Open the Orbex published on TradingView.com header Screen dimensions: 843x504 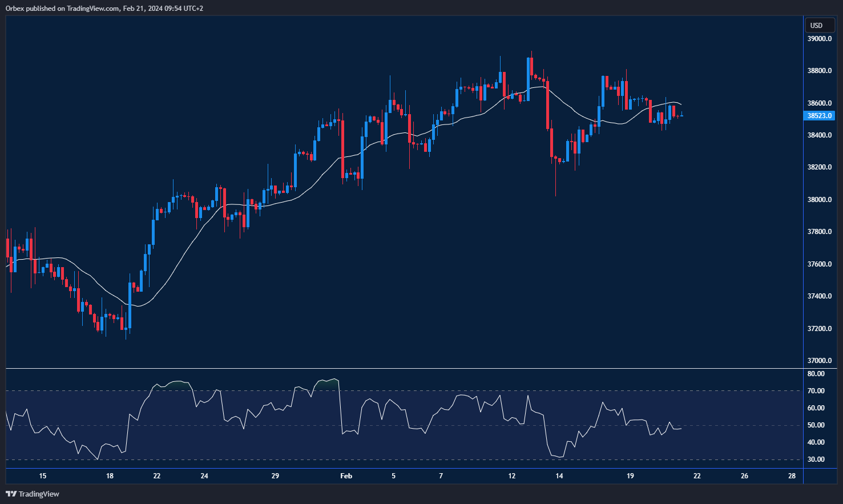tap(104, 8)
